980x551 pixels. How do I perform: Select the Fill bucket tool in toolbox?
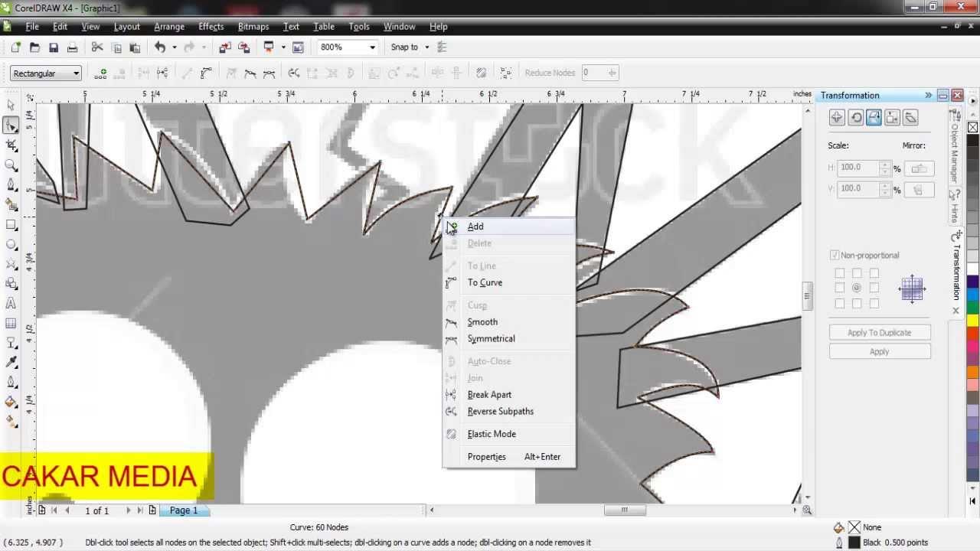click(11, 402)
